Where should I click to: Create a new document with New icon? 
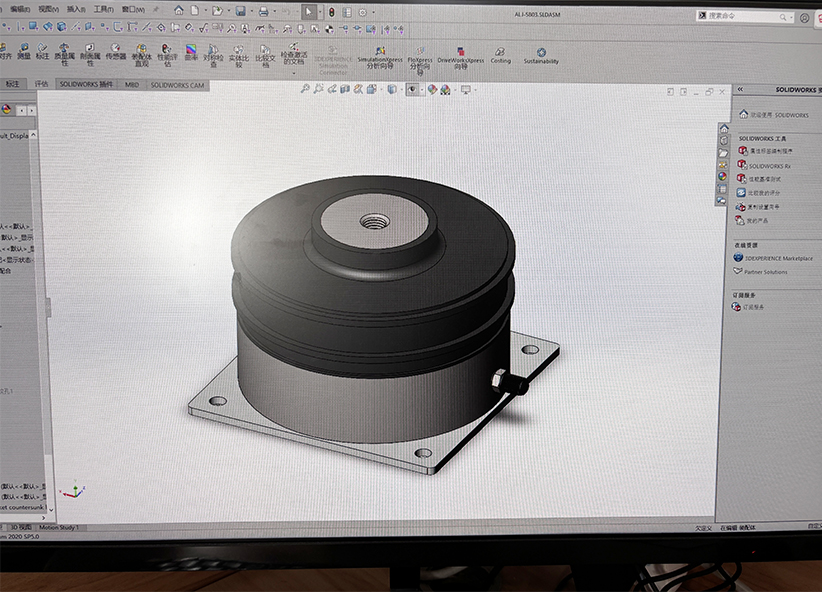pyautogui.click(x=194, y=10)
